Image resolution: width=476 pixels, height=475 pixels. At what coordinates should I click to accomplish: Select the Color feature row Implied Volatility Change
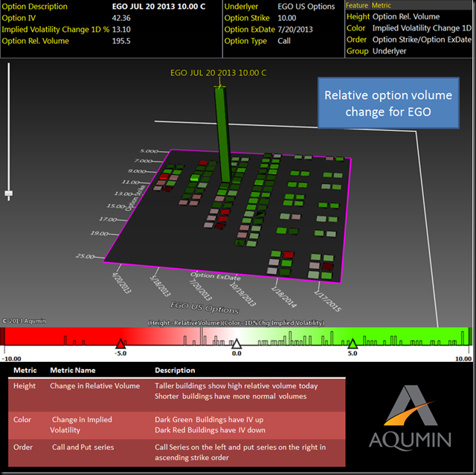408,28
